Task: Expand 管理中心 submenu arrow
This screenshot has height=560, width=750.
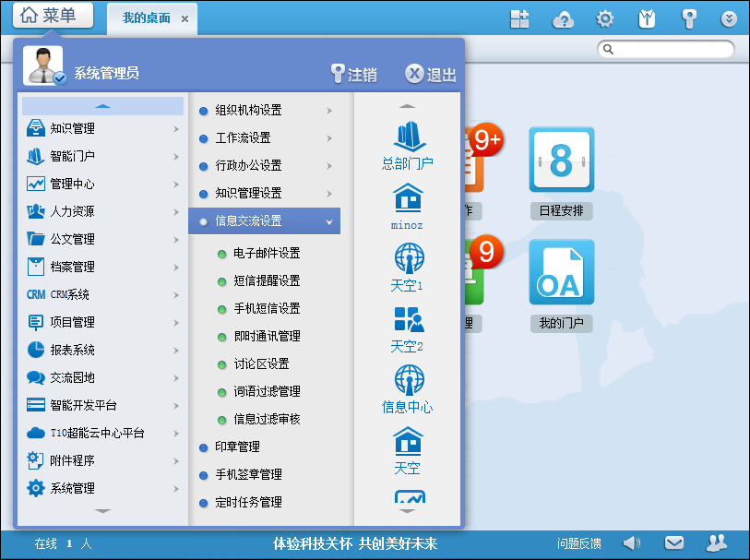Action: (176, 185)
